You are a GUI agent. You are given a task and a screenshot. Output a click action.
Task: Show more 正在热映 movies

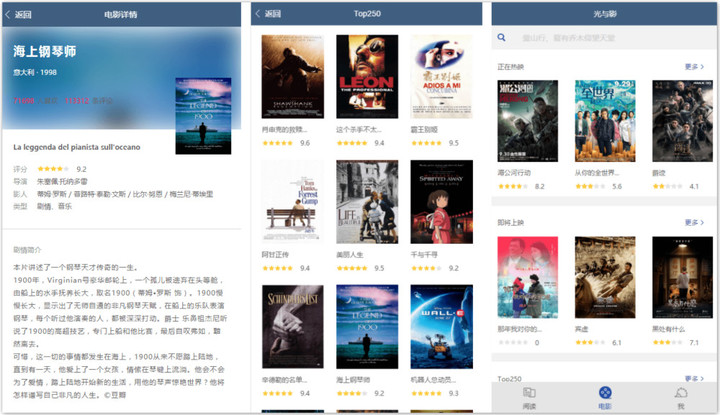[694, 67]
